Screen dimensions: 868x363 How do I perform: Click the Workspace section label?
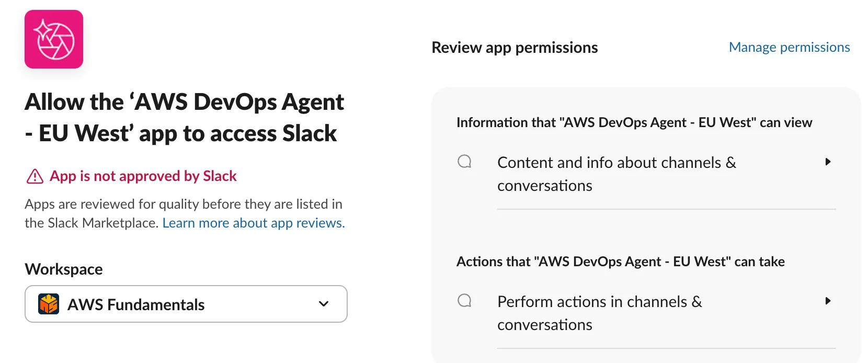tap(63, 269)
